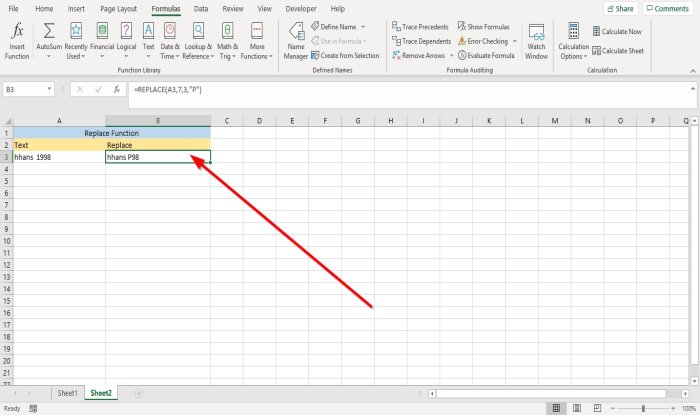Open Logical functions menu
Image resolution: width=700 pixels, height=415 pixels.
point(126,41)
